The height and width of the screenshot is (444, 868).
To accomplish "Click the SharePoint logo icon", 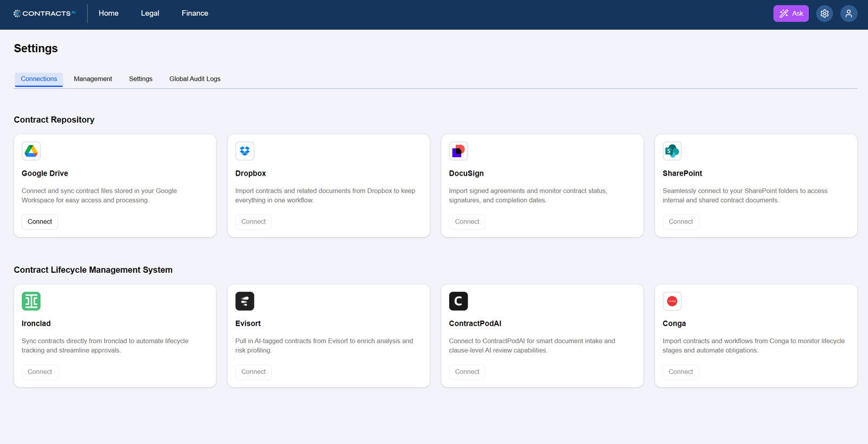I will [672, 151].
